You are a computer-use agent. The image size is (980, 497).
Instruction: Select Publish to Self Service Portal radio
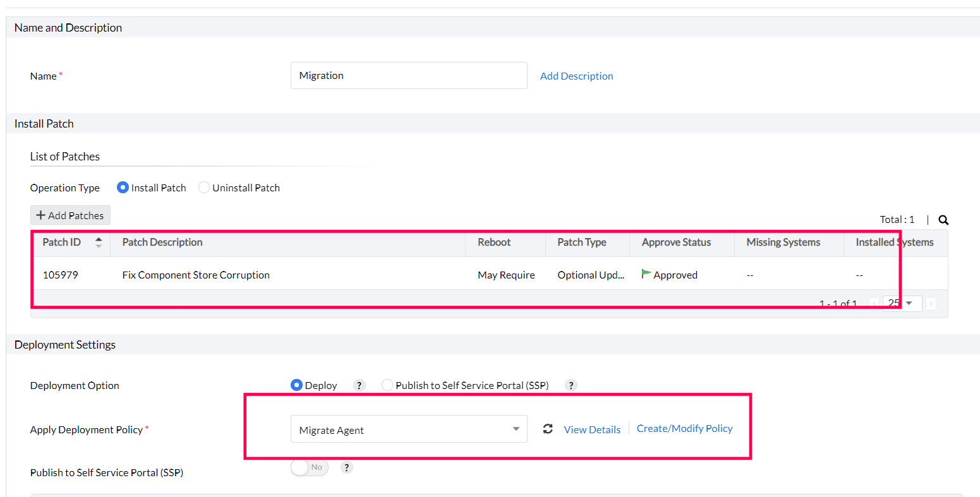pos(387,385)
